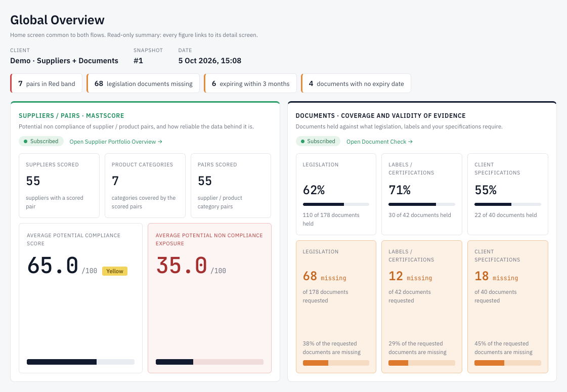The height and width of the screenshot is (392, 567).
Task: Click the 29% missing orange progress bar
Action: point(422,363)
